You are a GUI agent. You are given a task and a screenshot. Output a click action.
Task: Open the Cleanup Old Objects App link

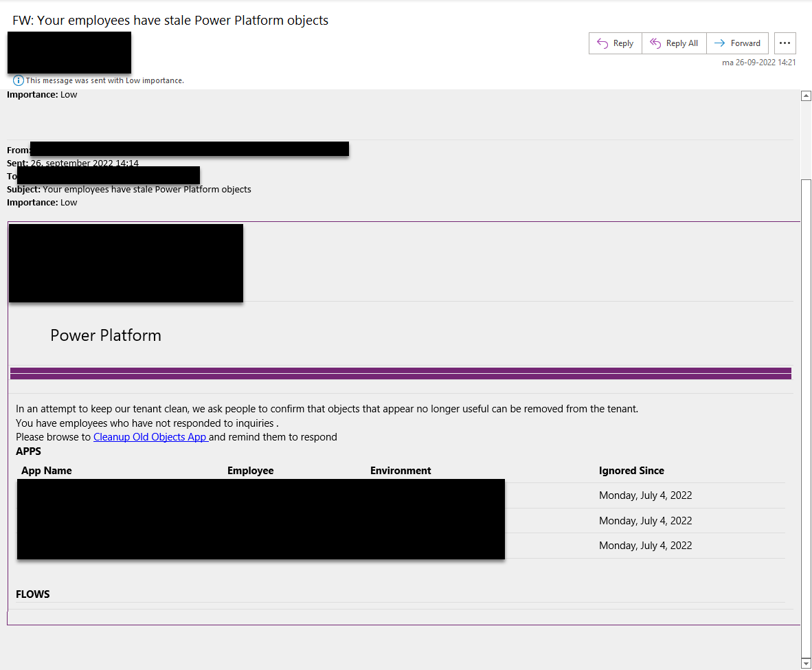[150, 436]
